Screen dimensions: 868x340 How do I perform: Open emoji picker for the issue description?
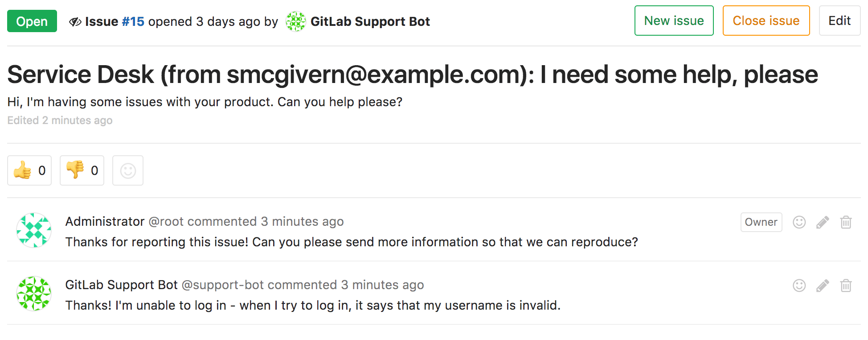(x=127, y=170)
